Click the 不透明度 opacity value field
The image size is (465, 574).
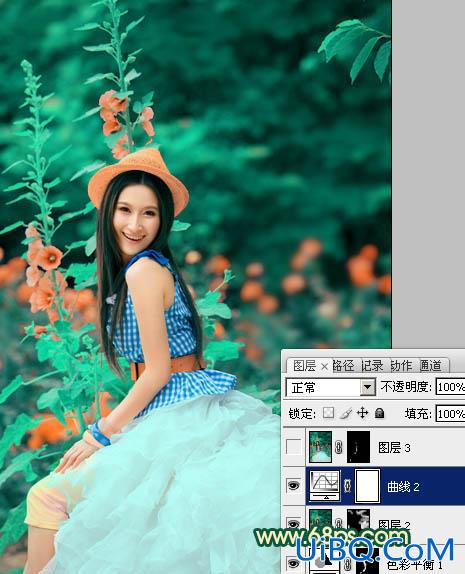(x=450, y=387)
